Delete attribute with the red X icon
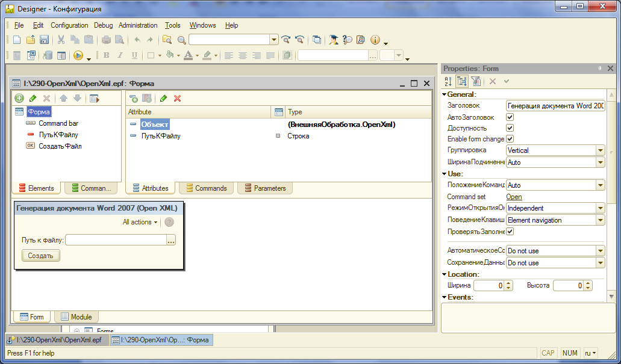Viewport: 621px width, 364px height. 178,98
